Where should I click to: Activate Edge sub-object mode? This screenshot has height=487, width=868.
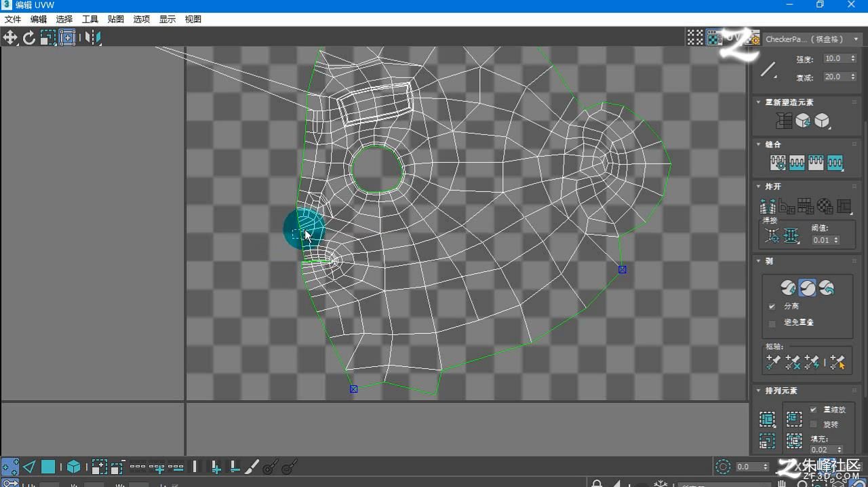click(x=29, y=467)
